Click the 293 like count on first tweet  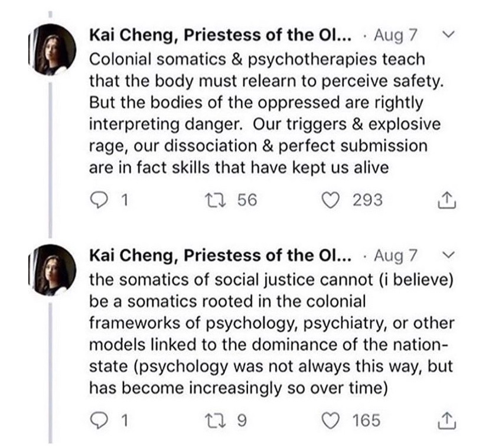[x=367, y=200]
